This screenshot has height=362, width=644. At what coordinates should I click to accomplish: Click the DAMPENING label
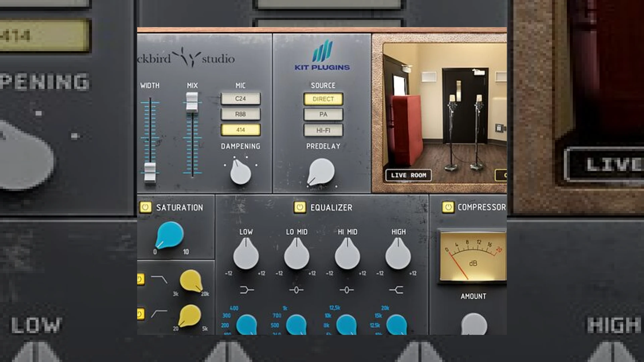(x=240, y=146)
